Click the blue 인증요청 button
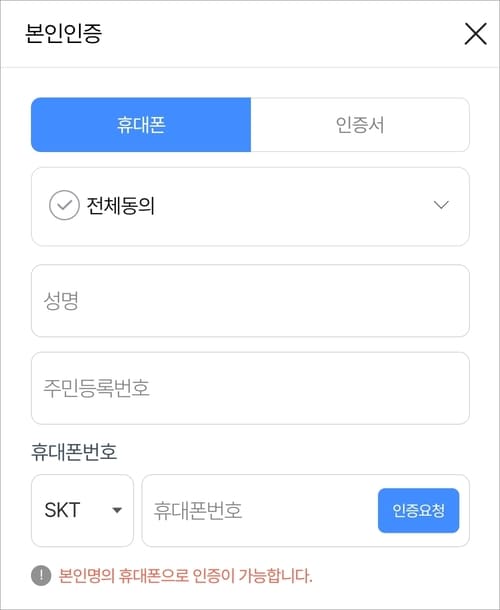 coord(418,510)
